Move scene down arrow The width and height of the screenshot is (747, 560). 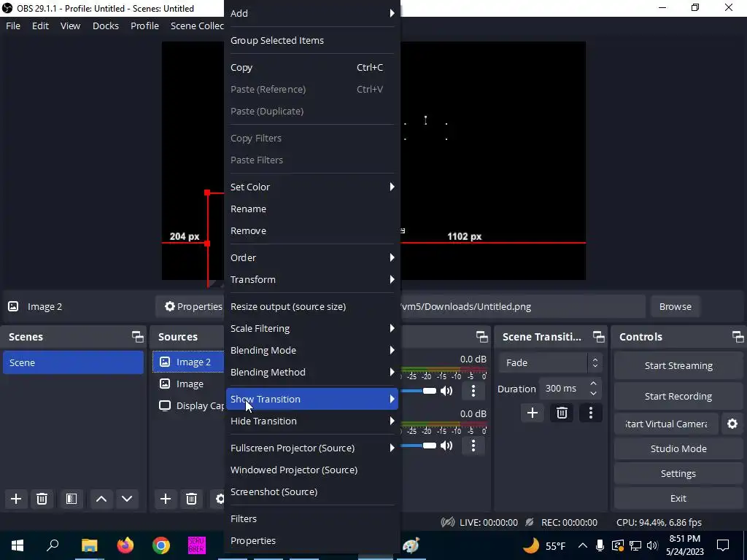[x=127, y=499]
